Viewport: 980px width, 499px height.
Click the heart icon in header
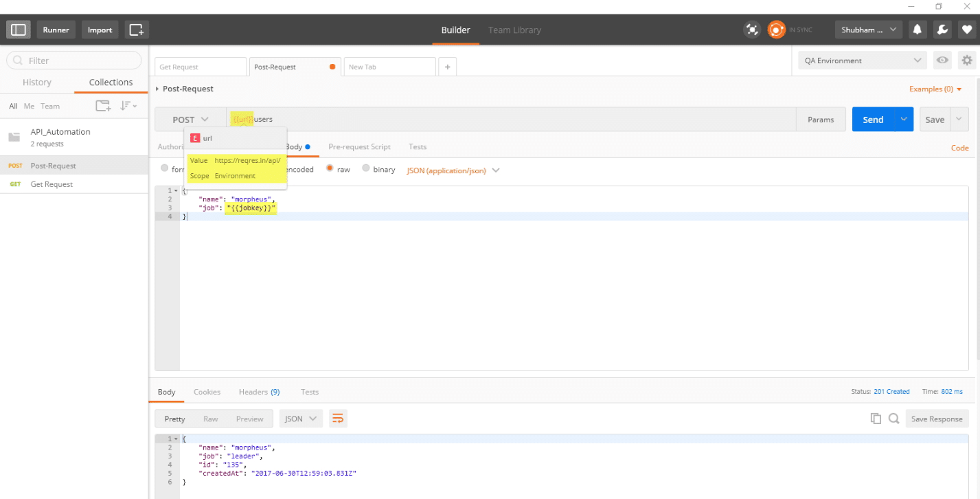(x=966, y=30)
